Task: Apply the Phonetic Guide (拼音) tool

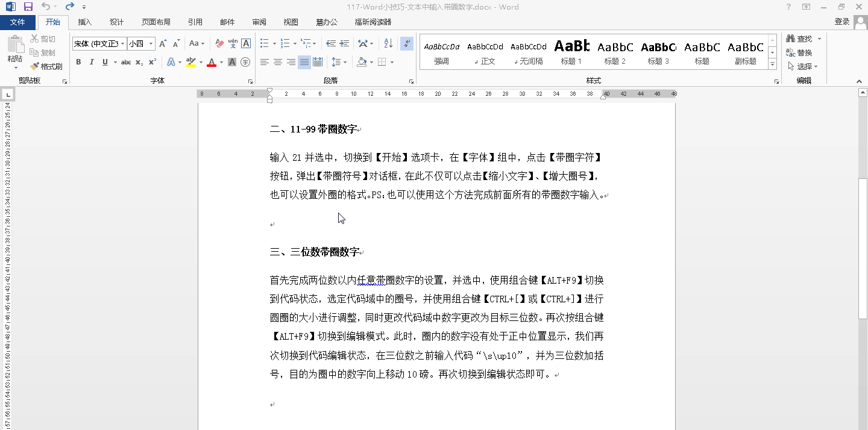Action: (233, 43)
